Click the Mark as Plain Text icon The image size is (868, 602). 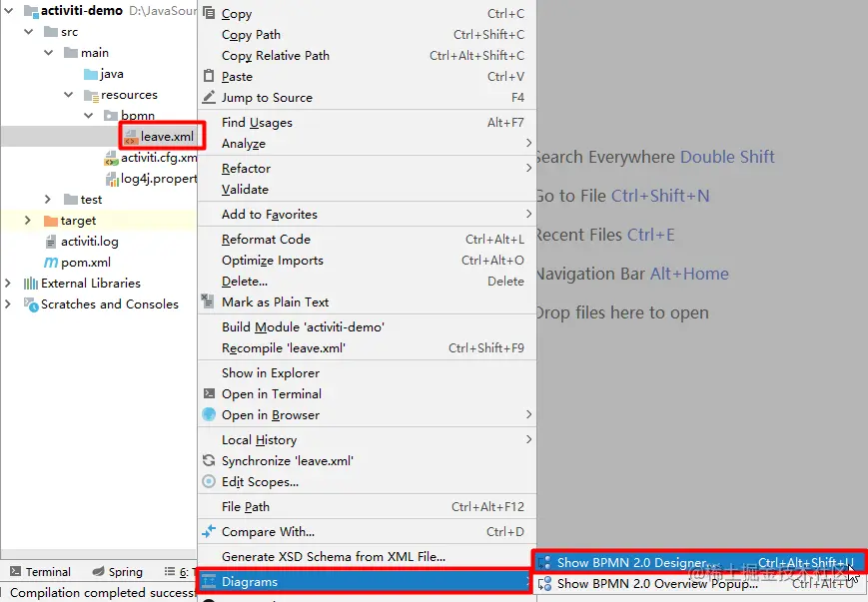point(208,301)
